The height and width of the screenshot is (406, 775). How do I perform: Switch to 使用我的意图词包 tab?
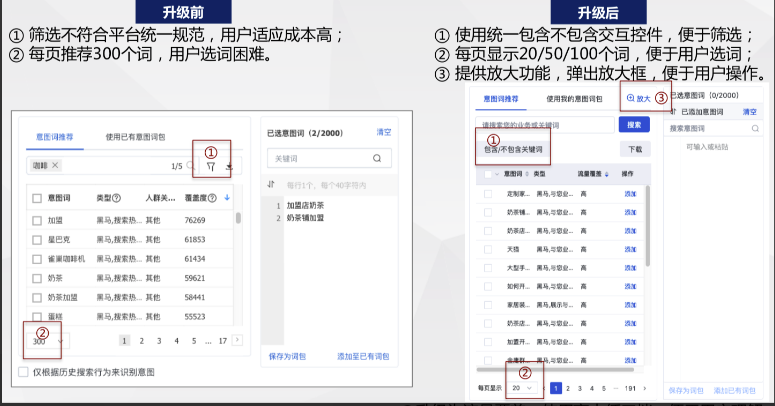(x=574, y=99)
